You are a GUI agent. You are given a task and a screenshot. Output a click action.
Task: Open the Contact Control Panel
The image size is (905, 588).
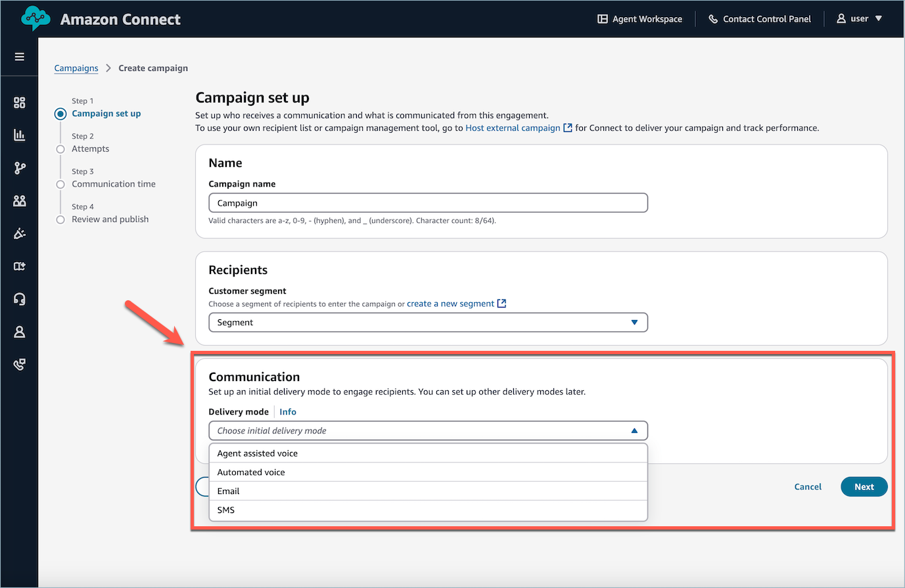760,18
